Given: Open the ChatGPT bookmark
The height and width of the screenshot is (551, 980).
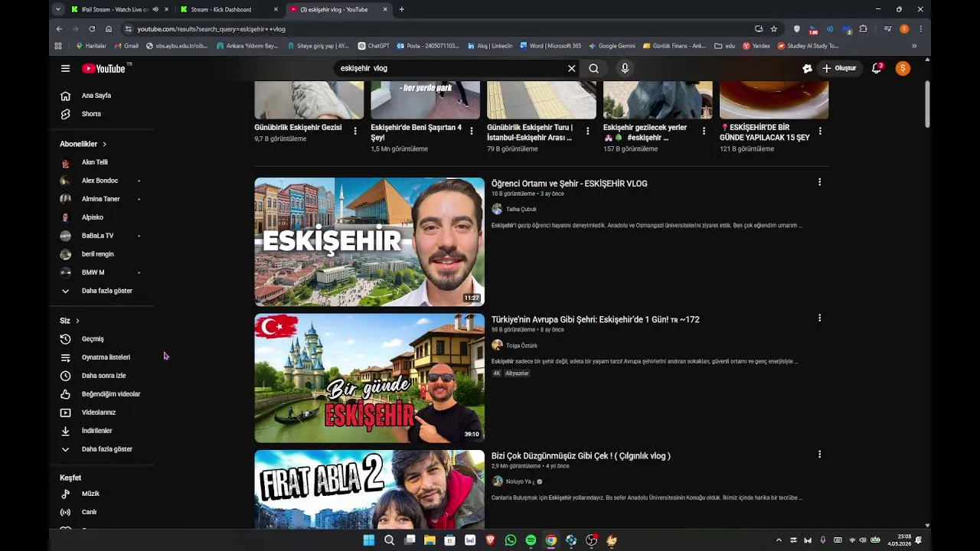Looking at the screenshot, I should tap(373, 46).
